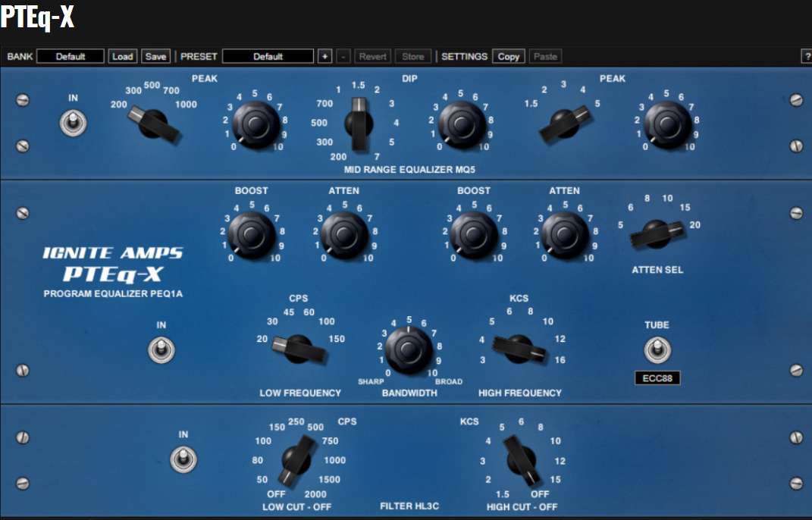Click the ATTEN SEL selector knob
This screenshot has width=812, height=520.
(x=657, y=233)
